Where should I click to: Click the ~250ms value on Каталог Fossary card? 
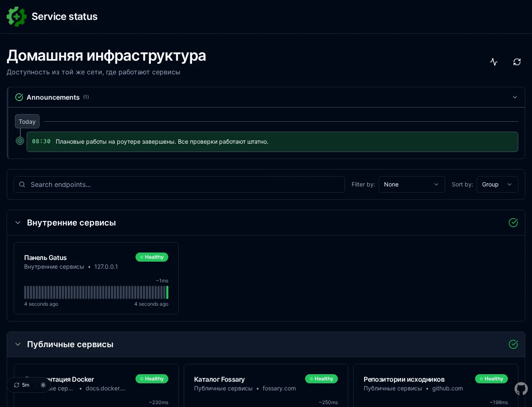coord(328,402)
